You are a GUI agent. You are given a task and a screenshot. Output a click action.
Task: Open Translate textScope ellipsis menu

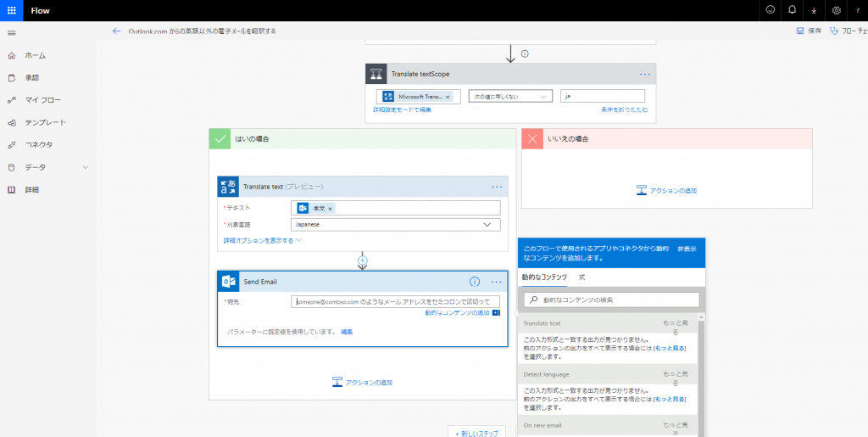click(x=645, y=74)
